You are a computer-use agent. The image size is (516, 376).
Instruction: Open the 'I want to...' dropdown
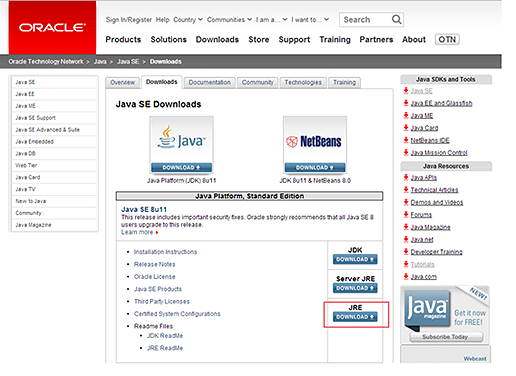coord(310,20)
